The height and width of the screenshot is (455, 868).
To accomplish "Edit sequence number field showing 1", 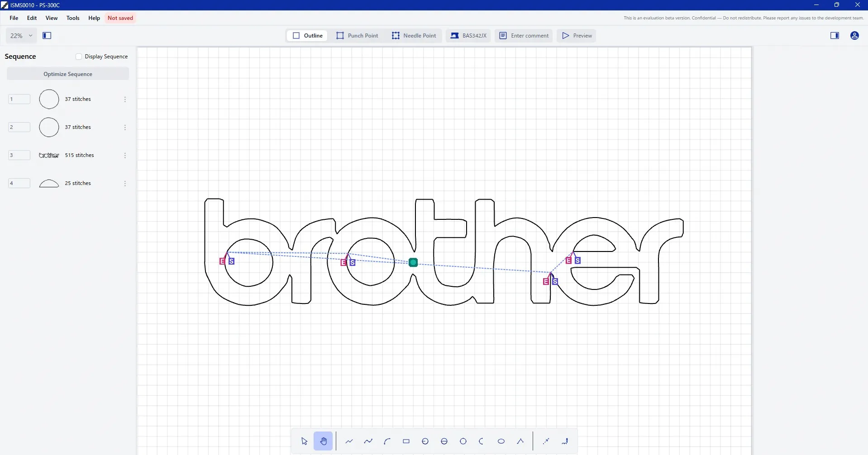I will click(x=19, y=100).
